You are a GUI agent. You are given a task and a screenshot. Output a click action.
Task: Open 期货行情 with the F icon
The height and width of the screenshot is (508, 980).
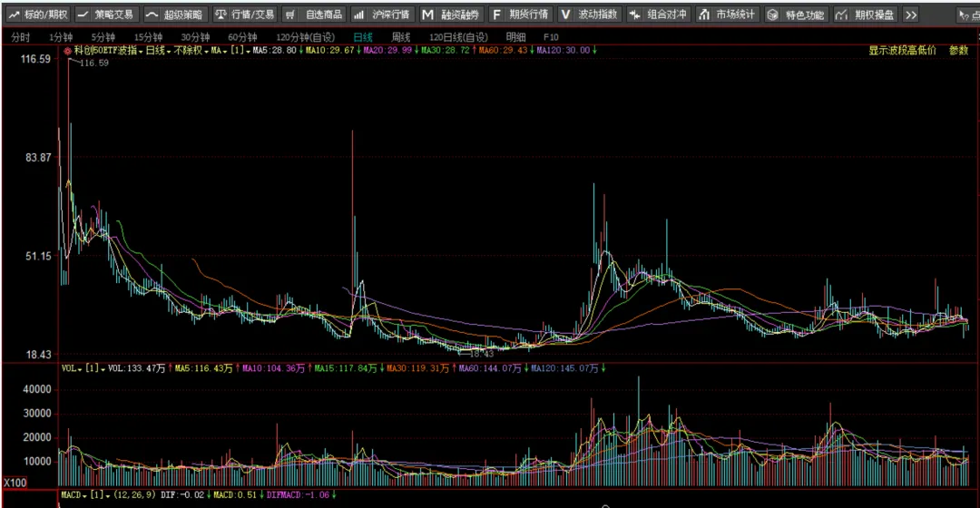click(x=520, y=15)
